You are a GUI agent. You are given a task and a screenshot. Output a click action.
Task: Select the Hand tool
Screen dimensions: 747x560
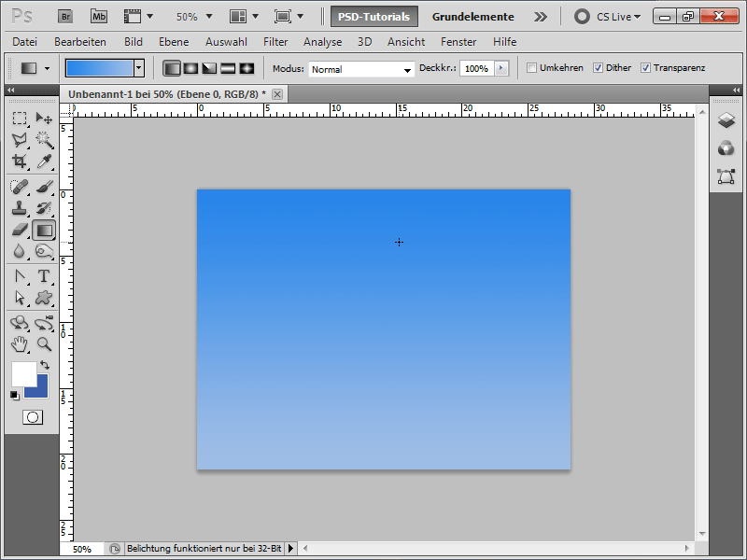20,343
